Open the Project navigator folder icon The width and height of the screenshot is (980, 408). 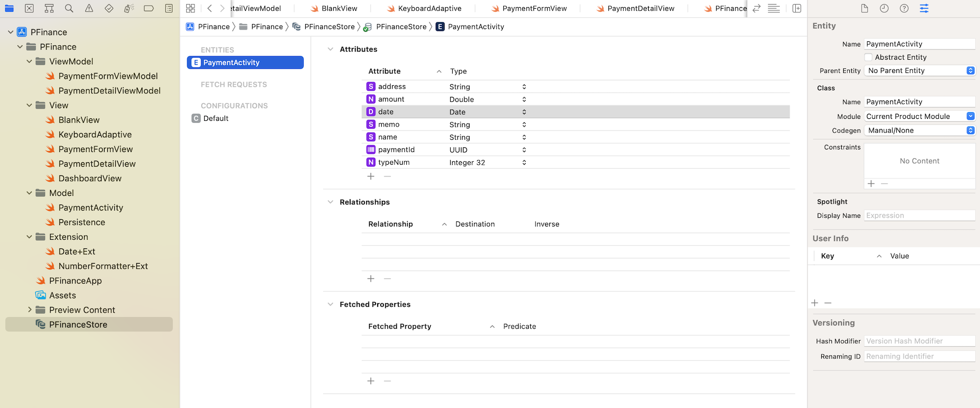9,8
